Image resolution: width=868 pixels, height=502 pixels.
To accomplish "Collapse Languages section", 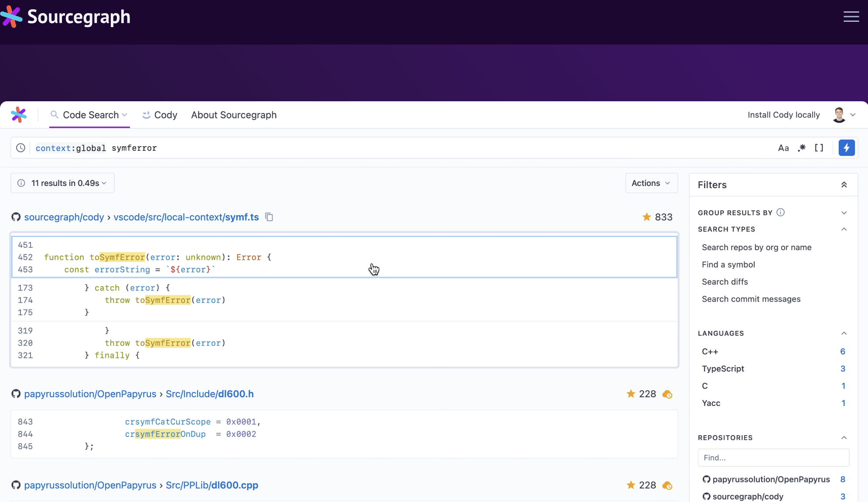I will tap(844, 333).
